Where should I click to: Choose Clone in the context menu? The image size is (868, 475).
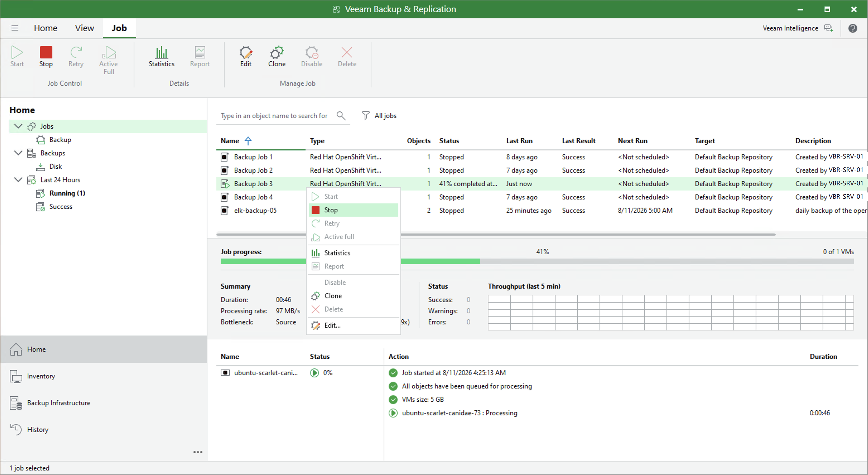coord(353,296)
